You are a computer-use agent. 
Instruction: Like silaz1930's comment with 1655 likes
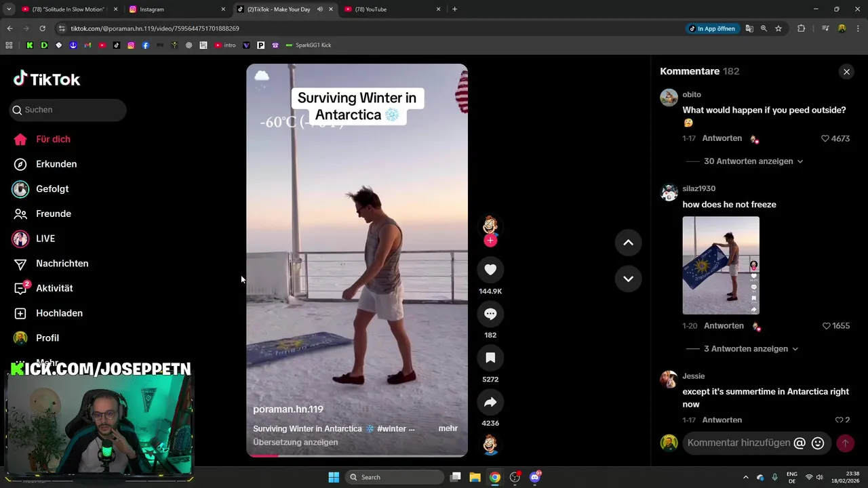(826, 326)
